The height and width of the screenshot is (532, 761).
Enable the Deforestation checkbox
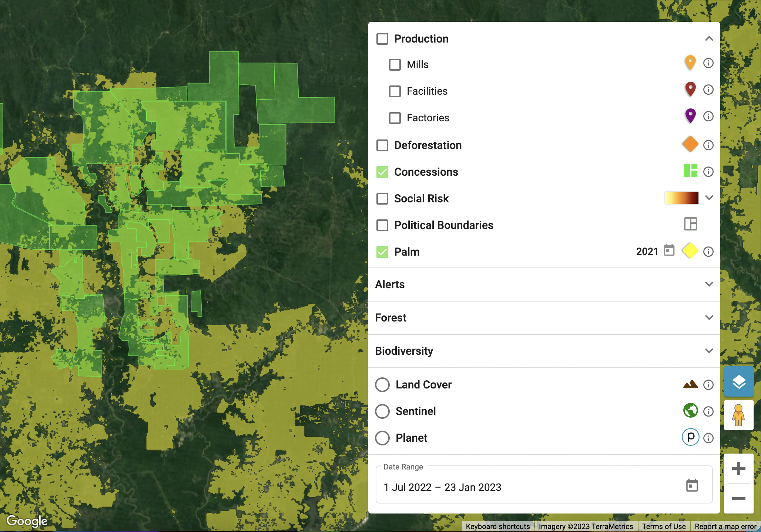(x=382, y=145)
